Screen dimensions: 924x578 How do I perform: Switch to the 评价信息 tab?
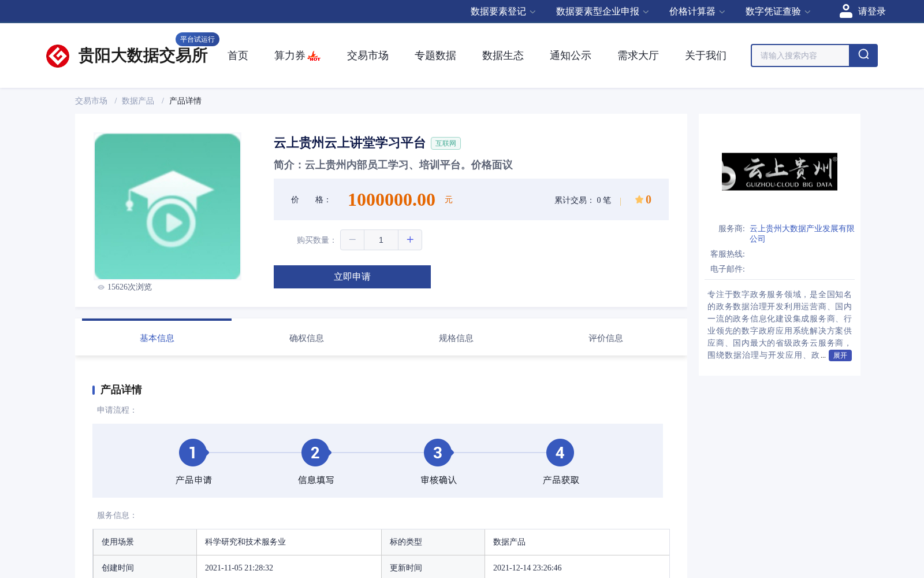pos(606,338)
